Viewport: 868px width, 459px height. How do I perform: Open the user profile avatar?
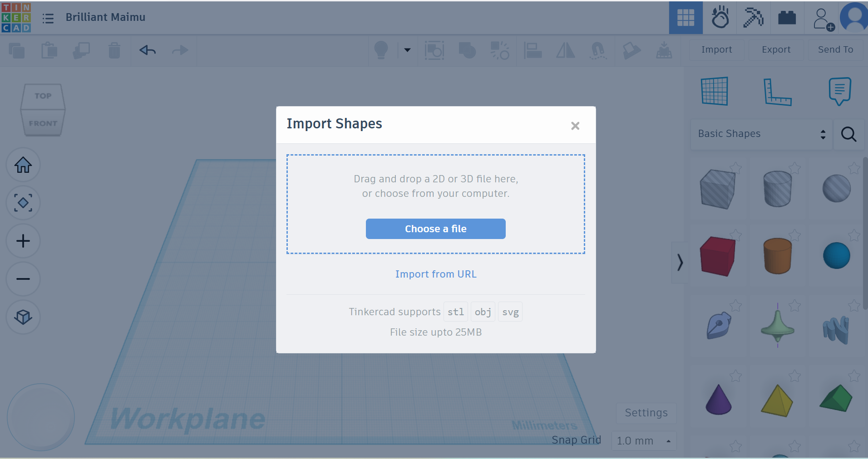coord(854,17)
